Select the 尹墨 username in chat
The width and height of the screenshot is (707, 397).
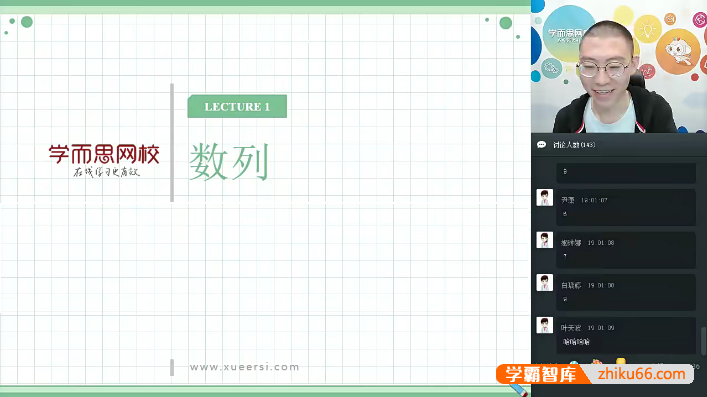pyautogui.click(x=567, y=200)
